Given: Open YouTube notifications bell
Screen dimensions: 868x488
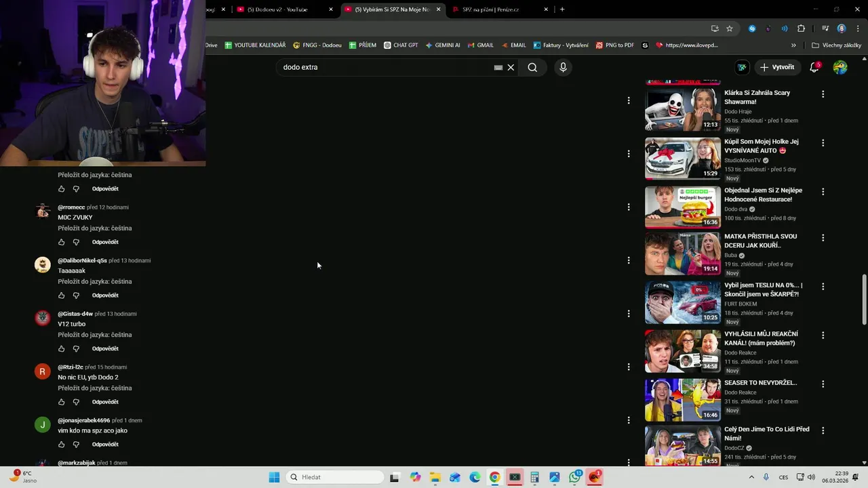Looking at the screenshot, I should click(x=814, y=67).
